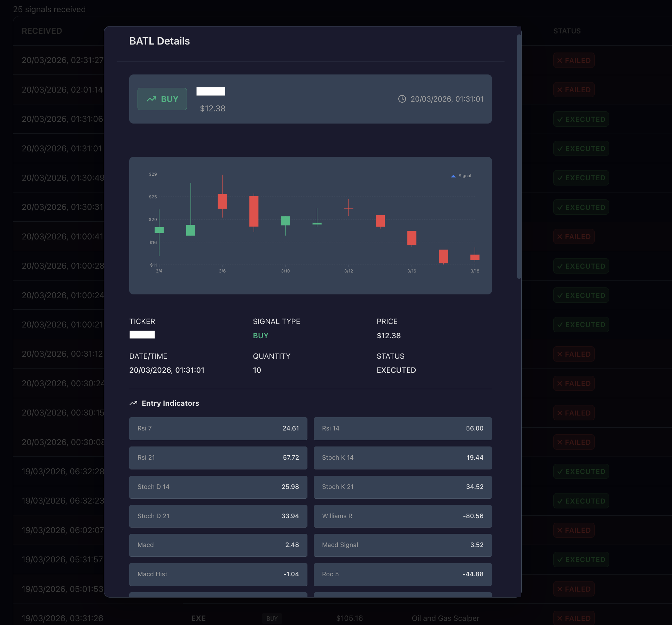Click the Macd Hist indicator card

coord(218,574)
